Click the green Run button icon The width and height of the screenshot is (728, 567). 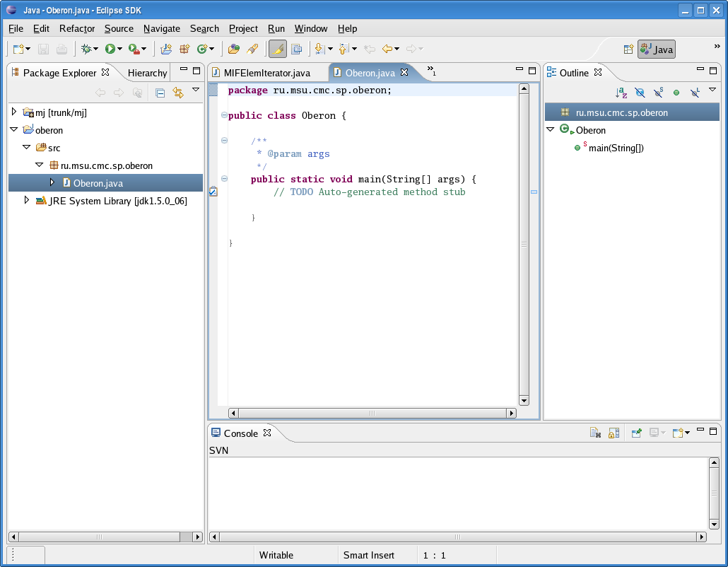[x=110, y=49]
